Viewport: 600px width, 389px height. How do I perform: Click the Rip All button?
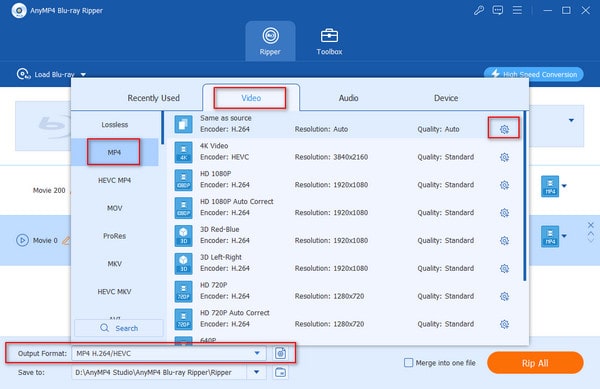click(535, 363)
